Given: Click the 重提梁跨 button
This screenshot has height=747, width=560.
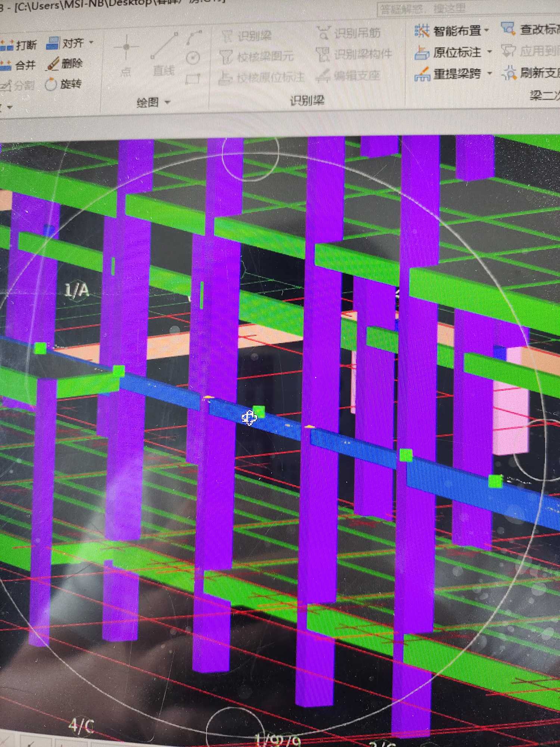Looking at the screenshot, I should 448,74.
